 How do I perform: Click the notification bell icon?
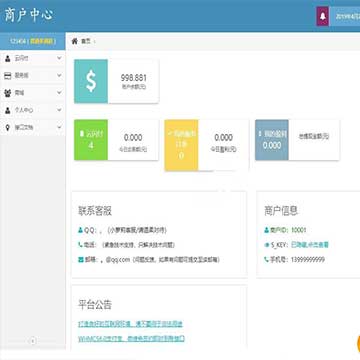pos(322,16)
